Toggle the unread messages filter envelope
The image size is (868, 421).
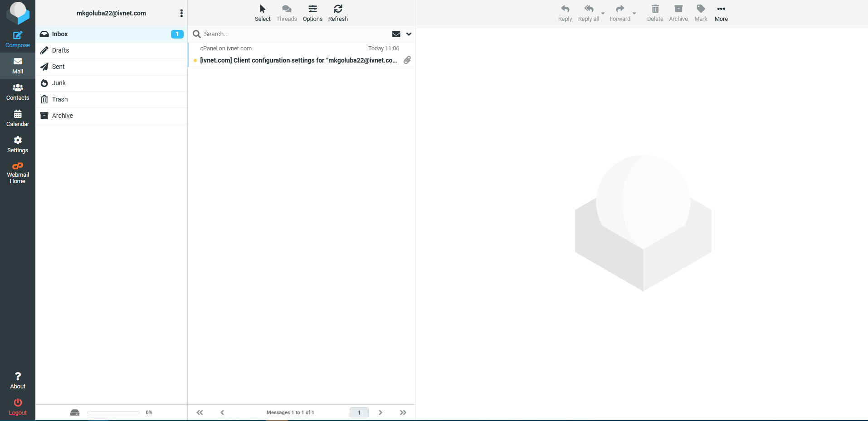click(396, 34)
